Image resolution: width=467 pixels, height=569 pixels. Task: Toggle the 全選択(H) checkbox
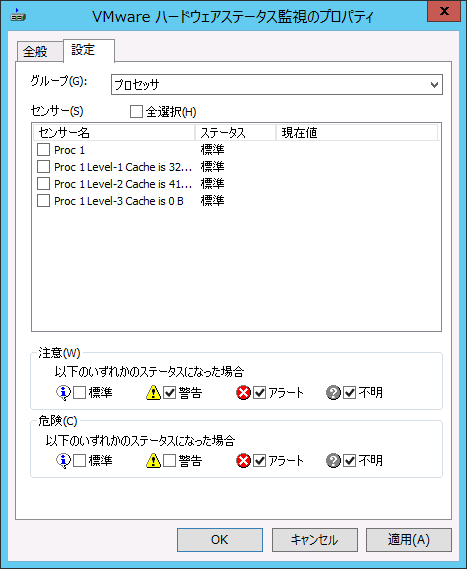(x=136, y=112)
